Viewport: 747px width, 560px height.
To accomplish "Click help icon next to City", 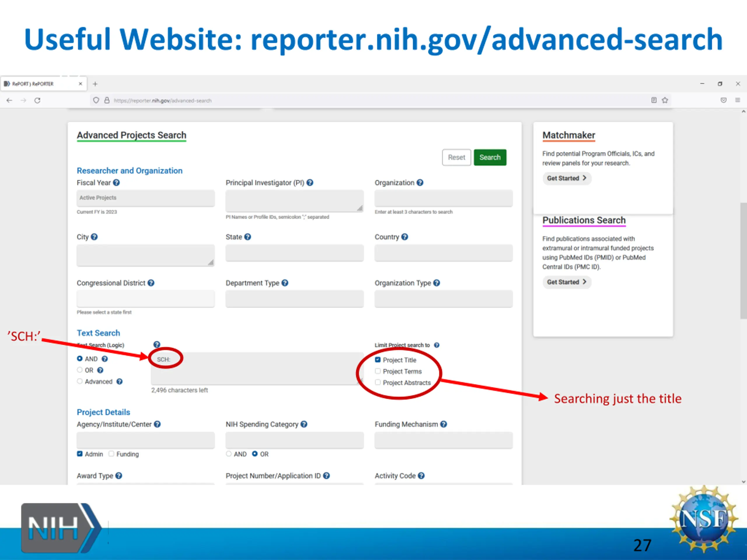I will click(94, 237).
